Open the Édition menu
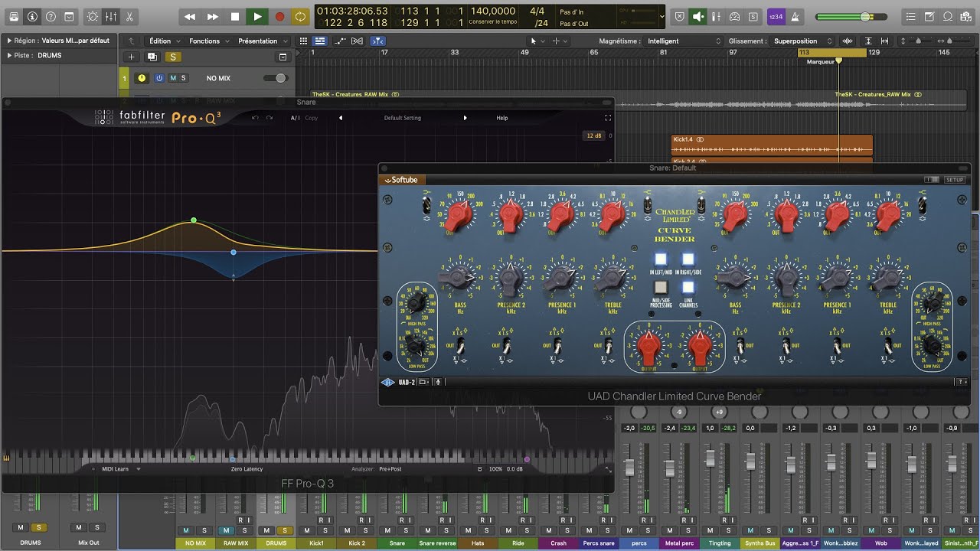980x551 pixels. point(165,41)
